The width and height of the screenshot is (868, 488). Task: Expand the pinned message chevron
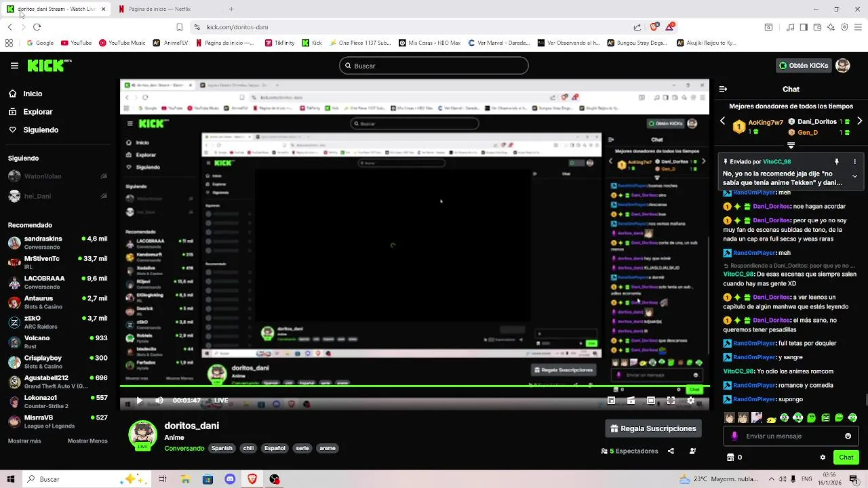854,176
